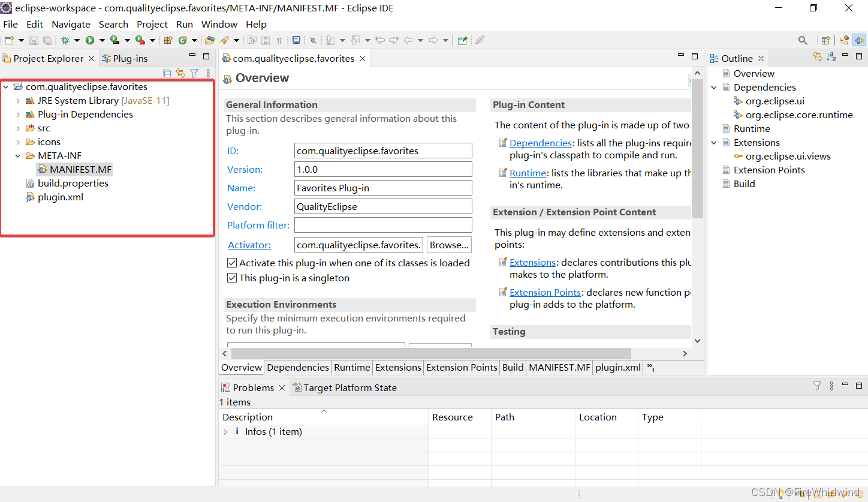Click the Save icon in toolbar
Screen dimensions: 868x502
pyautogui.click(x=34, y=40)
